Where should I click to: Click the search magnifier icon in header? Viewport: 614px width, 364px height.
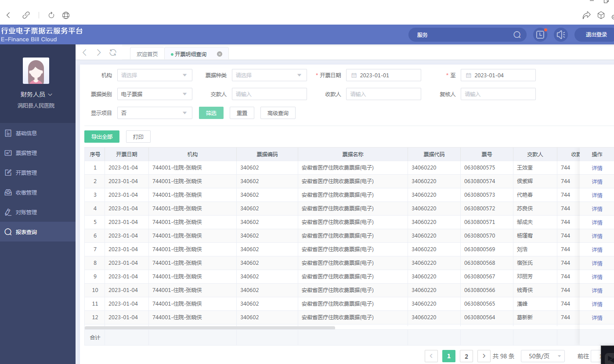pyautogui.click(x=517, y=35)
